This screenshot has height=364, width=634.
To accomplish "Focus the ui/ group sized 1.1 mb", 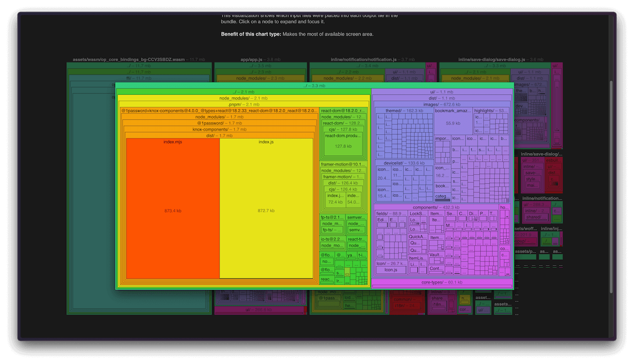I will coord(441,92).
